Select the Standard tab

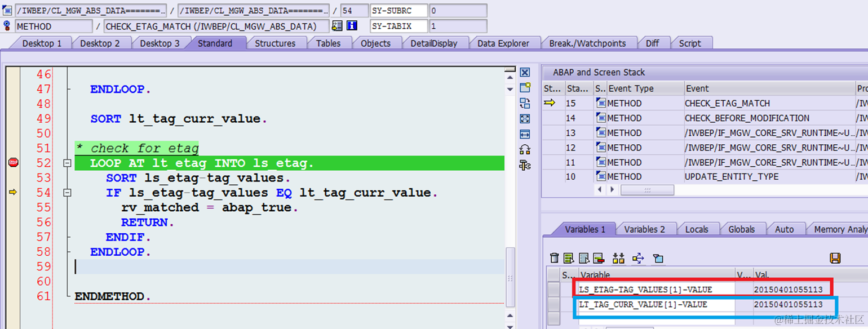[215, 43]
